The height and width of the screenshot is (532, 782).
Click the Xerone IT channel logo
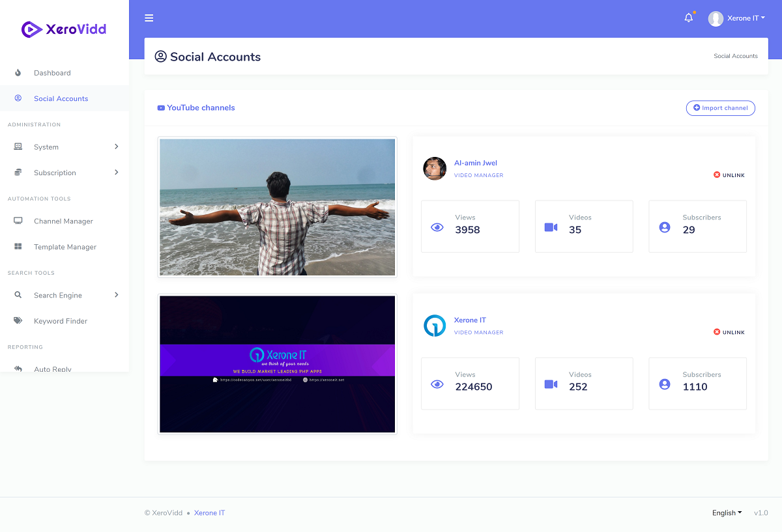click(435, 326)
